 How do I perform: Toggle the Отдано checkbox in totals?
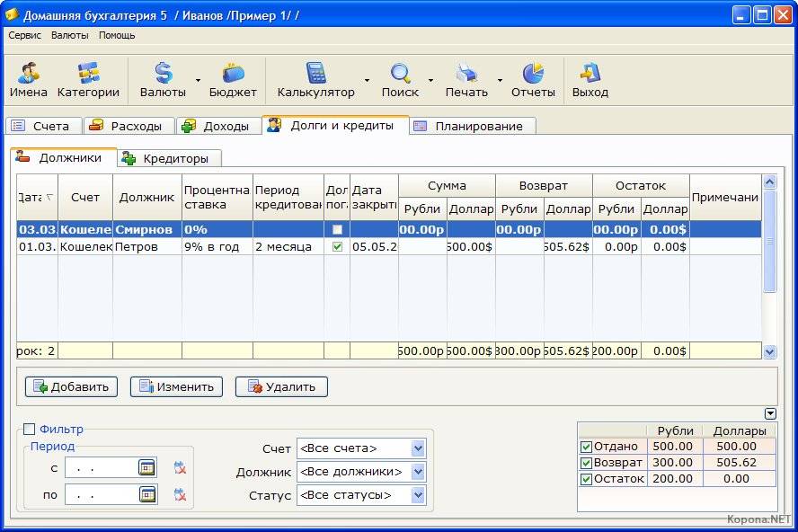click(x=586, y=447)
